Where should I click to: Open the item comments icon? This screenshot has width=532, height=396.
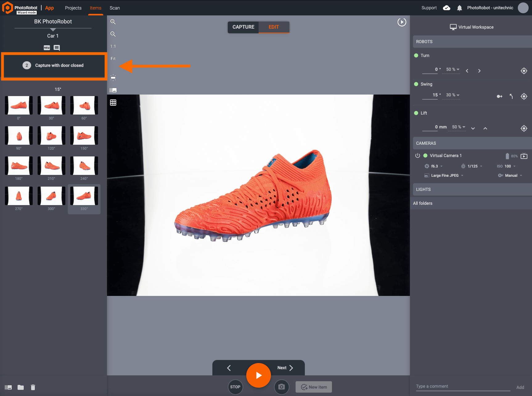point(57,48)
